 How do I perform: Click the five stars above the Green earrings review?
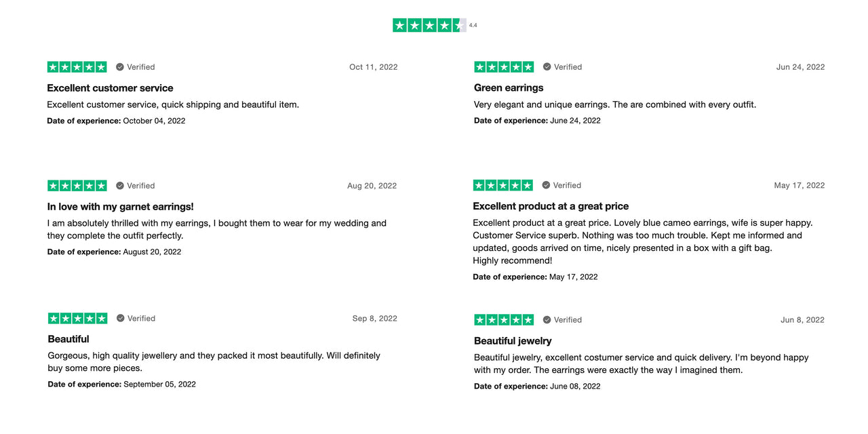point(504,66)
